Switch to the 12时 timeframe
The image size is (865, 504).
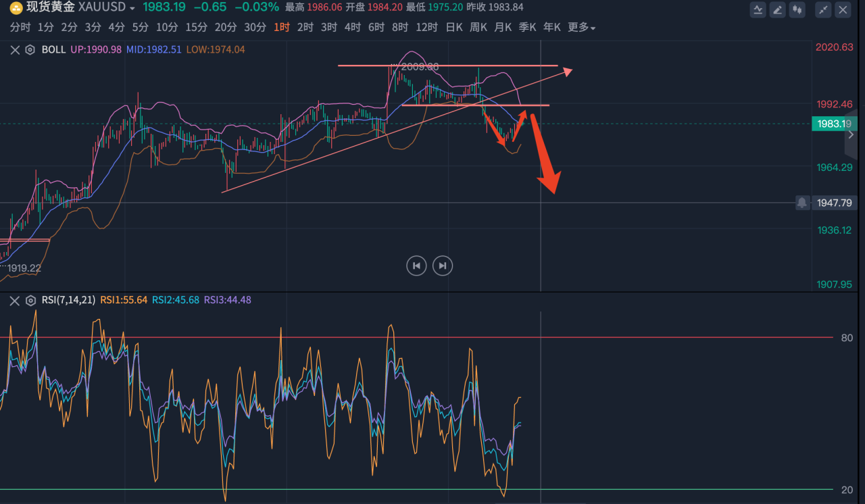pos(426,28)
